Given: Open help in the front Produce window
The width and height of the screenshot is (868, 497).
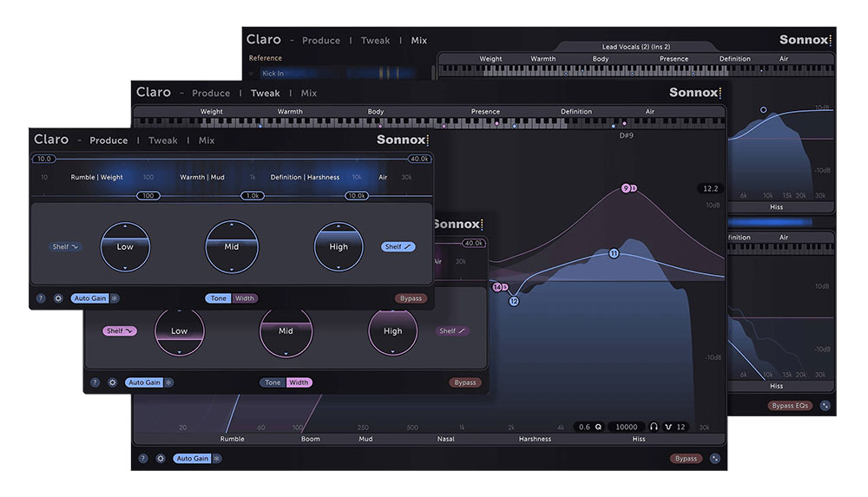Looking at the screenshot, I should point(41,298).
